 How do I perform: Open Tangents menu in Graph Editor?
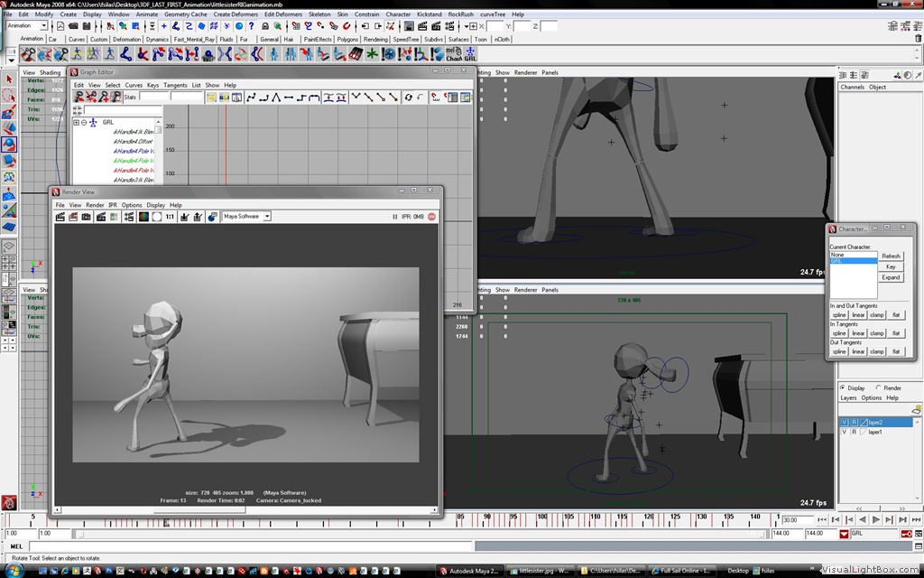point(175,85)
